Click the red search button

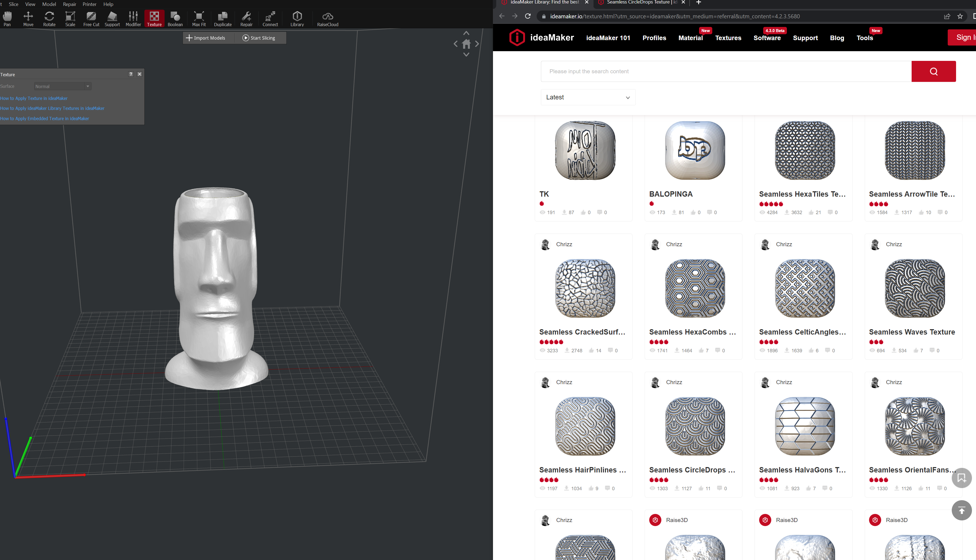tap(933, 71)
